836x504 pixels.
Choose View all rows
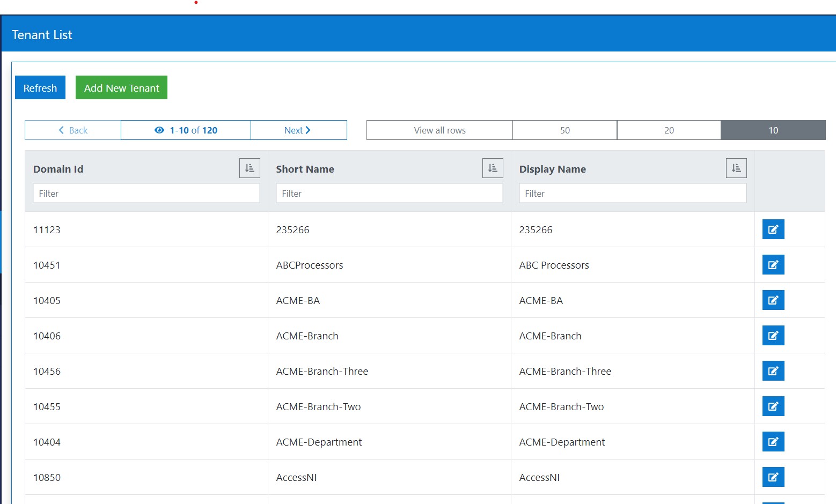coord(439,130)
